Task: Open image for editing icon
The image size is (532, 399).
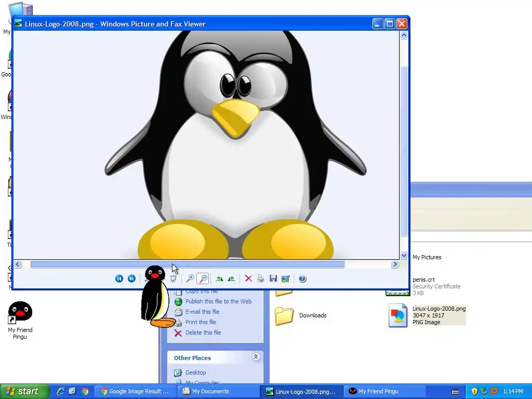Action: [x=286, y=278]
